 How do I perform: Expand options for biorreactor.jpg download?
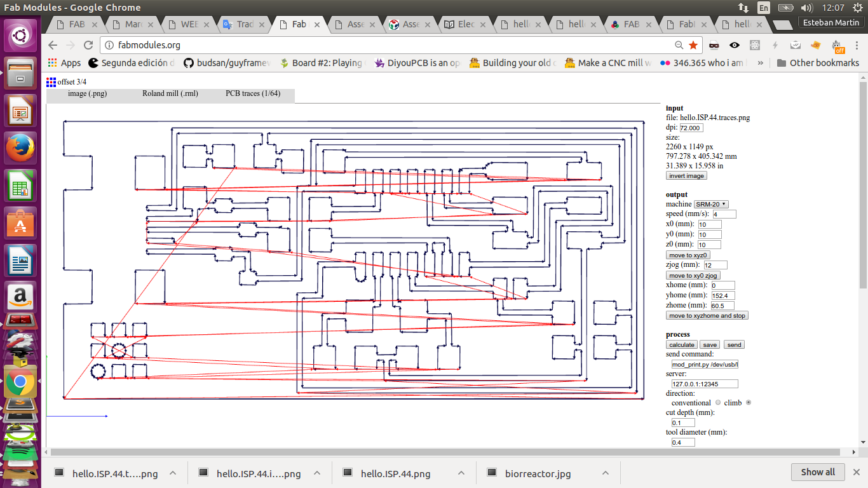click(x=605, y=473)
